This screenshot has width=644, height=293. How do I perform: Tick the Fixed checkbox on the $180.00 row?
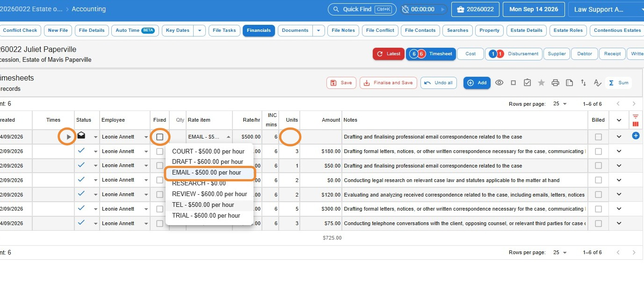[160, 152]
